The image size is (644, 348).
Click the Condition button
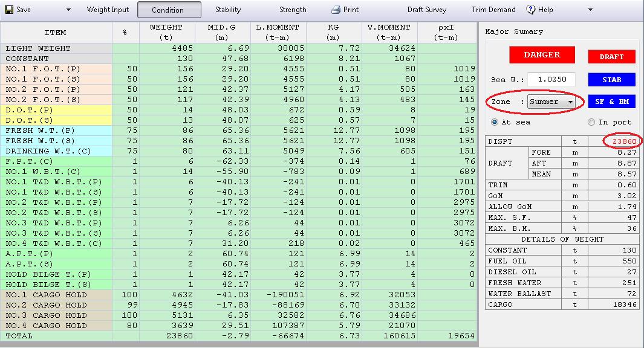click(169, 10)
